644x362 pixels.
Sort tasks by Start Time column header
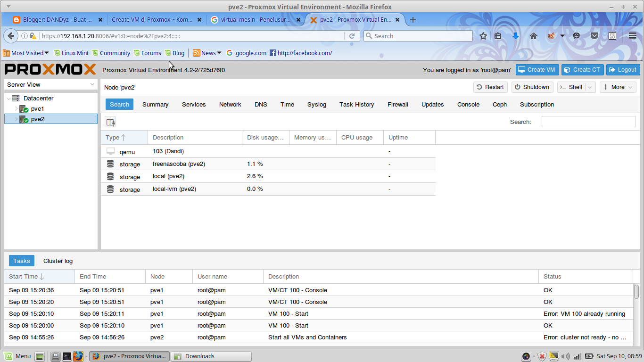(39, 277)
